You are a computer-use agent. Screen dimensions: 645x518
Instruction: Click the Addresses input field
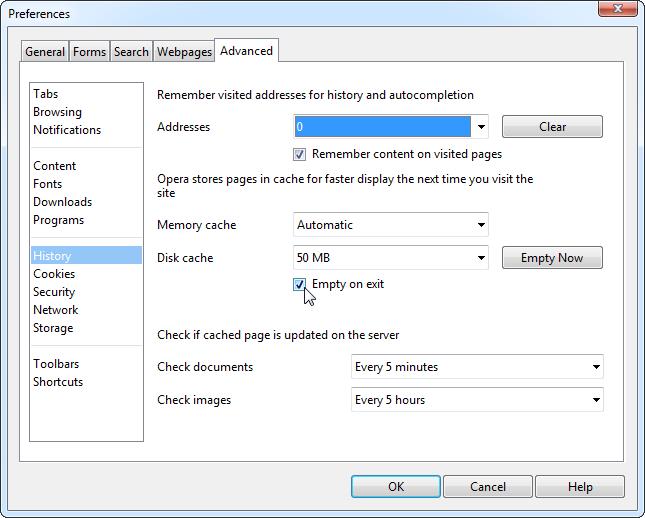pos(382,127)
